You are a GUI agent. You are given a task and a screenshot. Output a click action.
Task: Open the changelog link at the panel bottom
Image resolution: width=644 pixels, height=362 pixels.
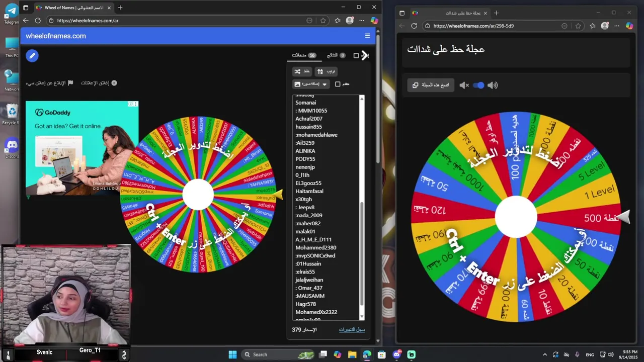point(352,330)
